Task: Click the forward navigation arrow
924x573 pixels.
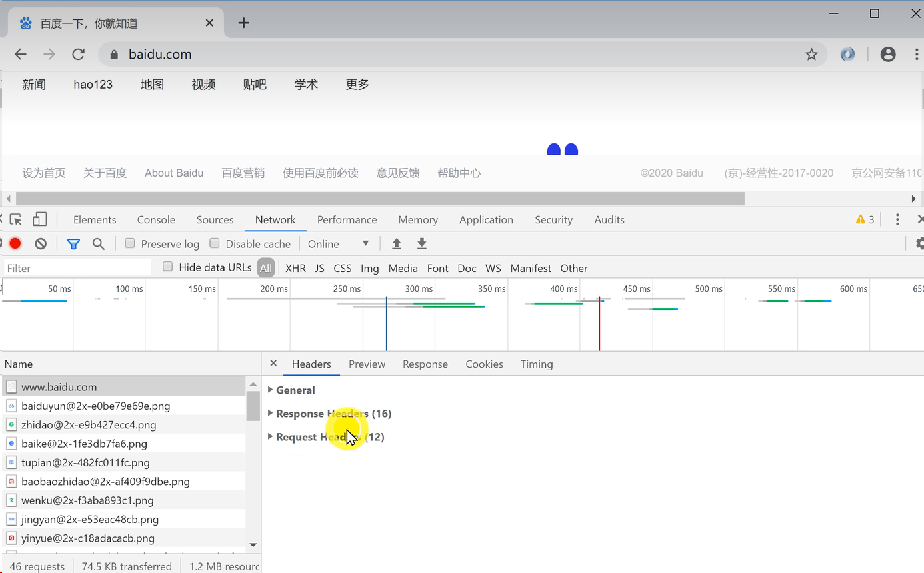Action: [x=49, y=55]
